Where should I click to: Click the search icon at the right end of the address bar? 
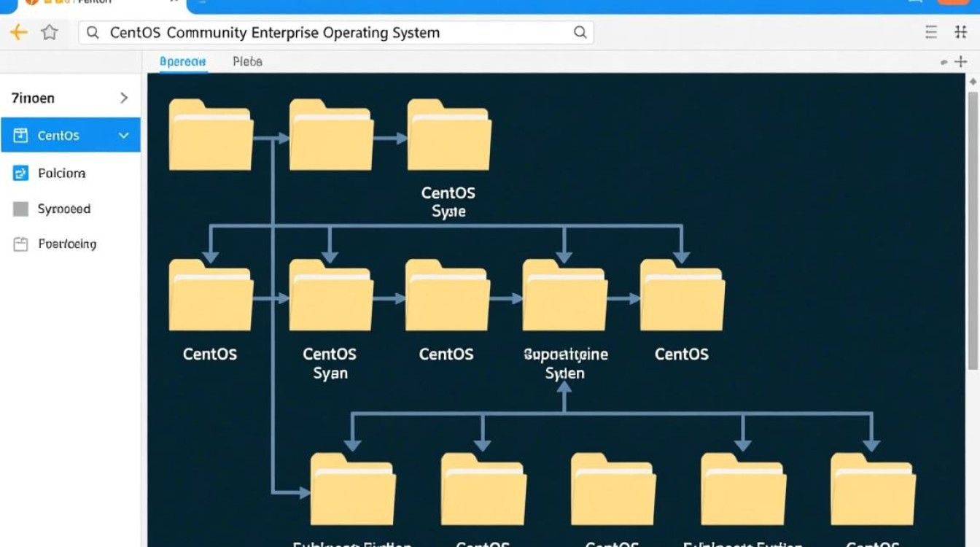(580, 32)
